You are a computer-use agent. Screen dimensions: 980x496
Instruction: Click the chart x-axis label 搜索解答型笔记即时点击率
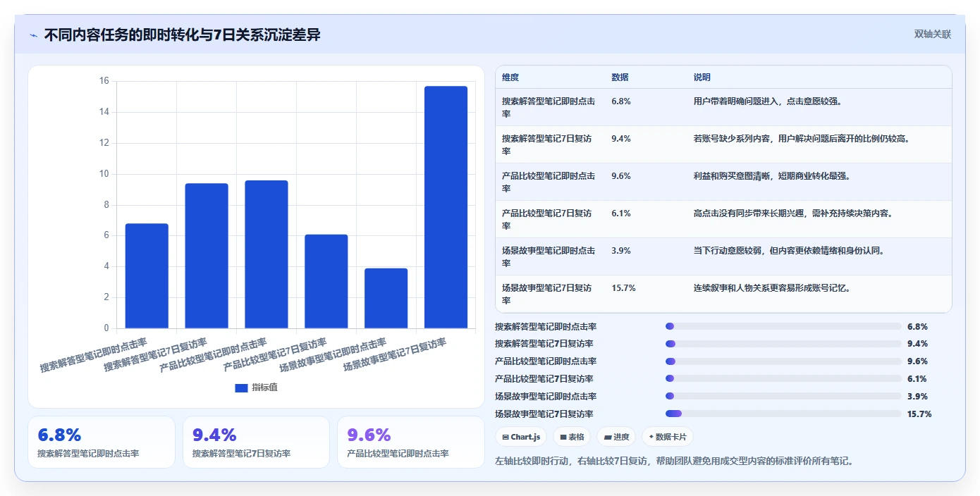pyautogui.click(x=94, y=355)
